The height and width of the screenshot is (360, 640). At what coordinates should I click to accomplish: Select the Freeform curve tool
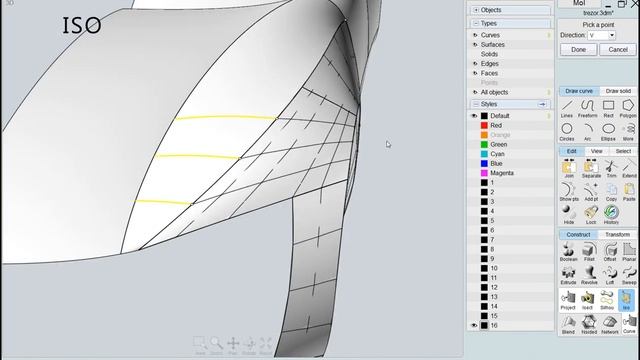point(587,109)
